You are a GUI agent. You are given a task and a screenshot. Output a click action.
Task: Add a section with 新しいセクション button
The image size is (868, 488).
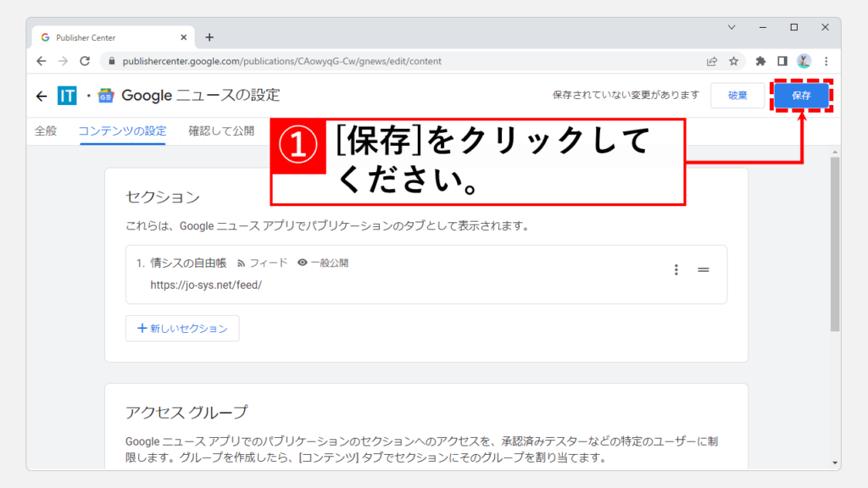click(182, 329)
